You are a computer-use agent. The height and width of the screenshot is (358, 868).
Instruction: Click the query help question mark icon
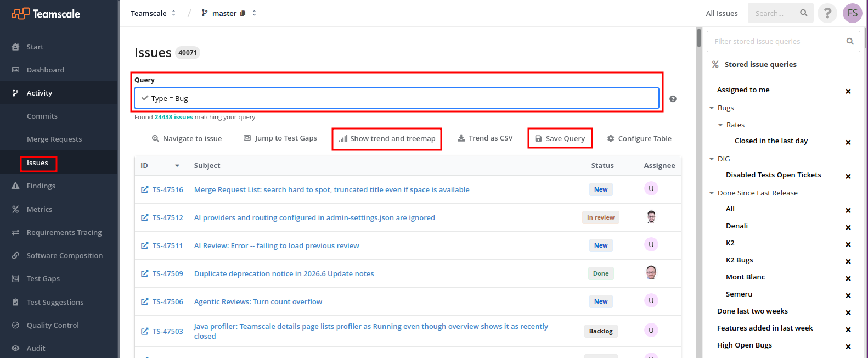673,99
